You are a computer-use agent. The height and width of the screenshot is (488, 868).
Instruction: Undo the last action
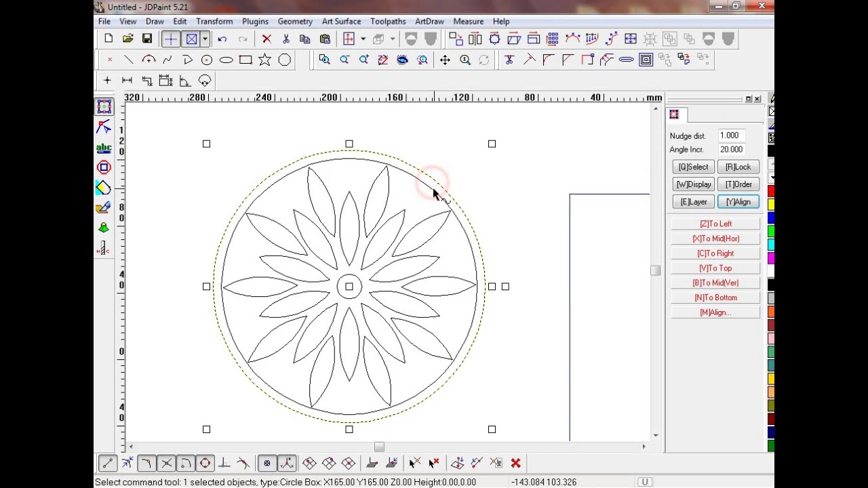[222, 39]
